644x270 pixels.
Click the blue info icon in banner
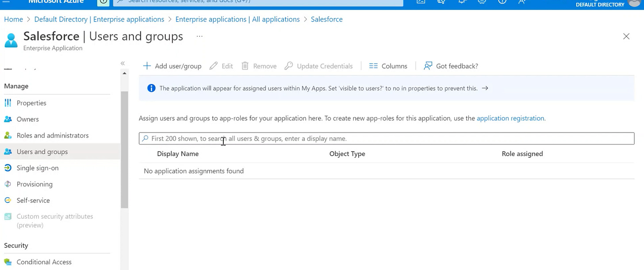pos(151,88)
